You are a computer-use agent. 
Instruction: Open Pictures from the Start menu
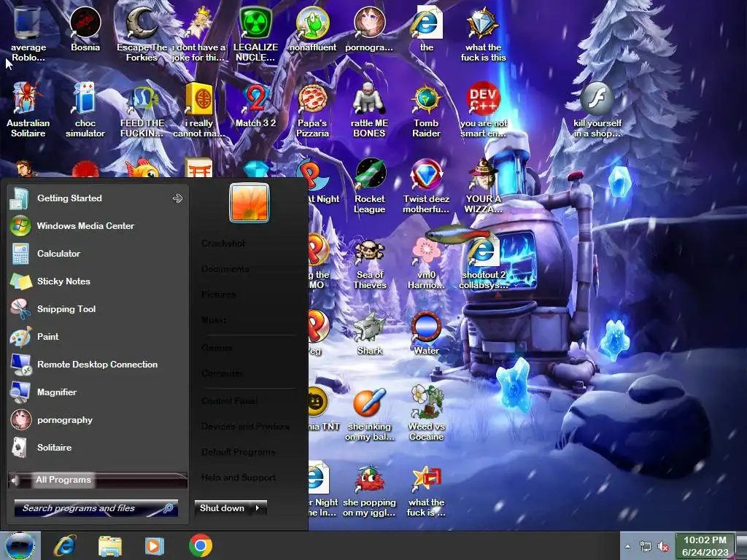(x=218, y=295)
